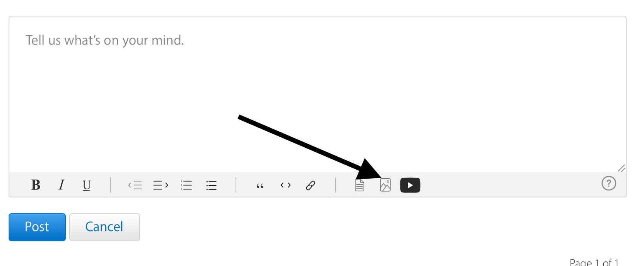Apply underline formatting
The image size is (644, 266).
point(86,185)
